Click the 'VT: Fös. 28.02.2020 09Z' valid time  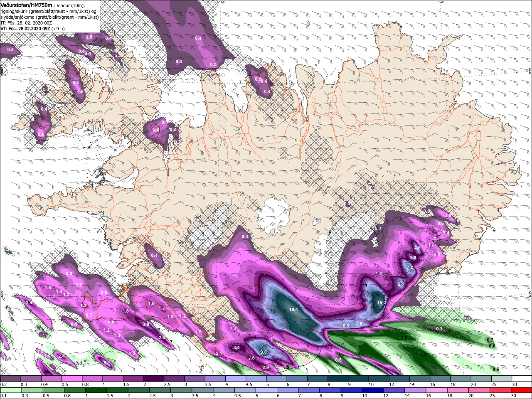tap(25, 29)
